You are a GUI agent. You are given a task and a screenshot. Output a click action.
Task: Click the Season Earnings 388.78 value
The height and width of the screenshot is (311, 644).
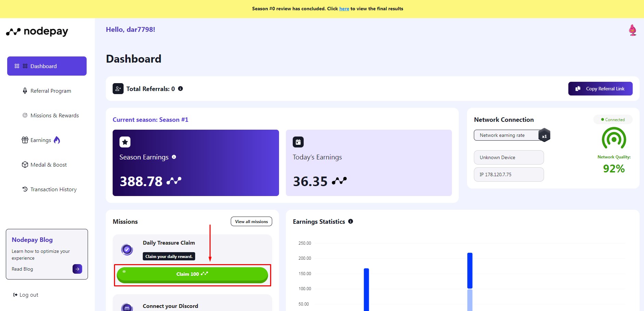click(x=141, y=181)
